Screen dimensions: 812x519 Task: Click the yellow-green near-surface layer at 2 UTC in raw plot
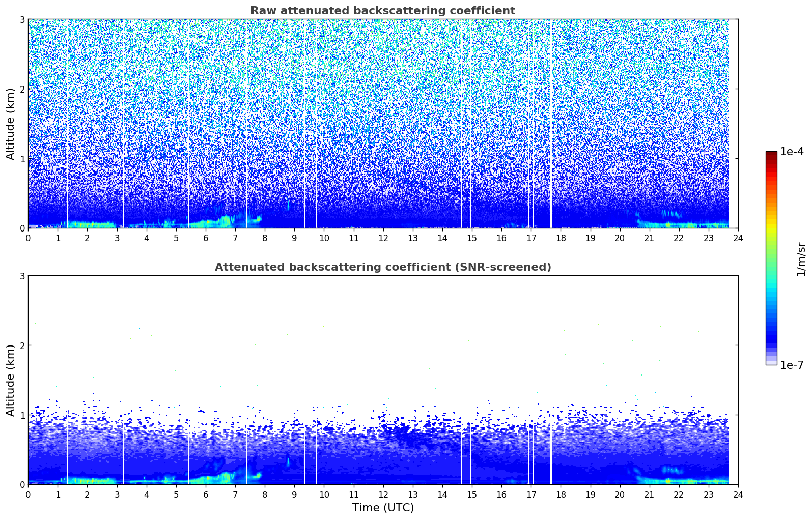(x=88, y=224)
